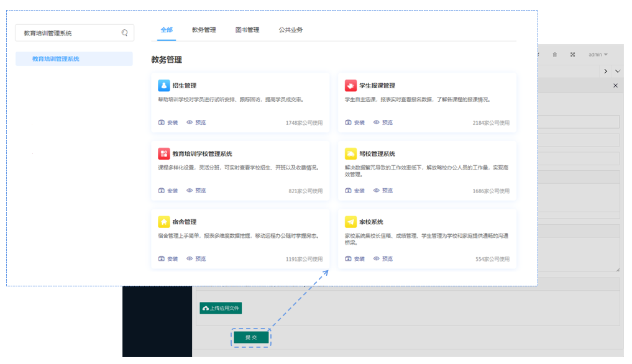Toggle fullscreen with the expand icon
Image resolution: width=632 pixels, height=364 pixels.
coord(572,55)
